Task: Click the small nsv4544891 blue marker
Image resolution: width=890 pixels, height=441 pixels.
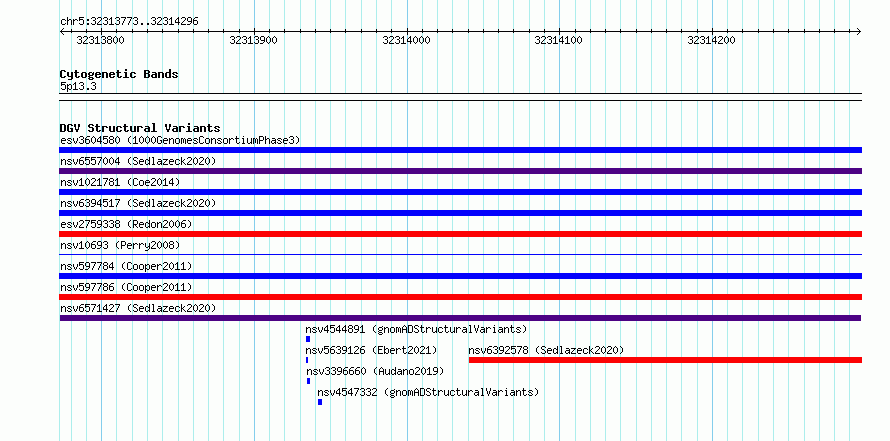Action: pyautogui.click(x=308, y=339)
